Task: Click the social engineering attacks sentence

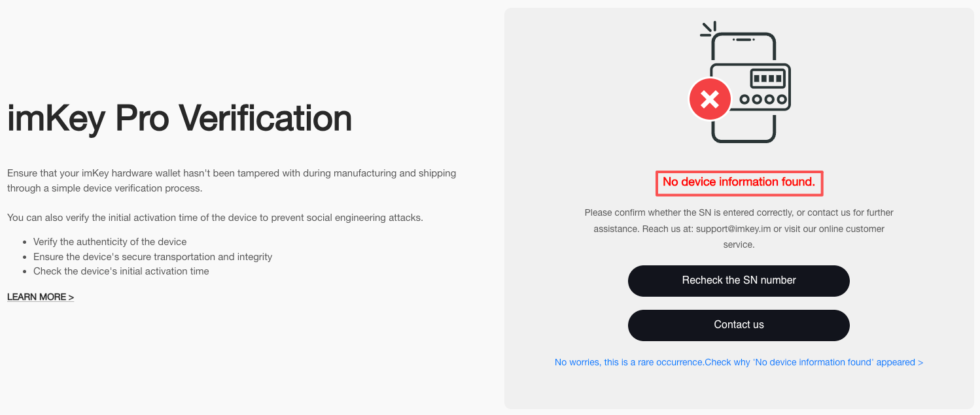Action: point(215,218)
